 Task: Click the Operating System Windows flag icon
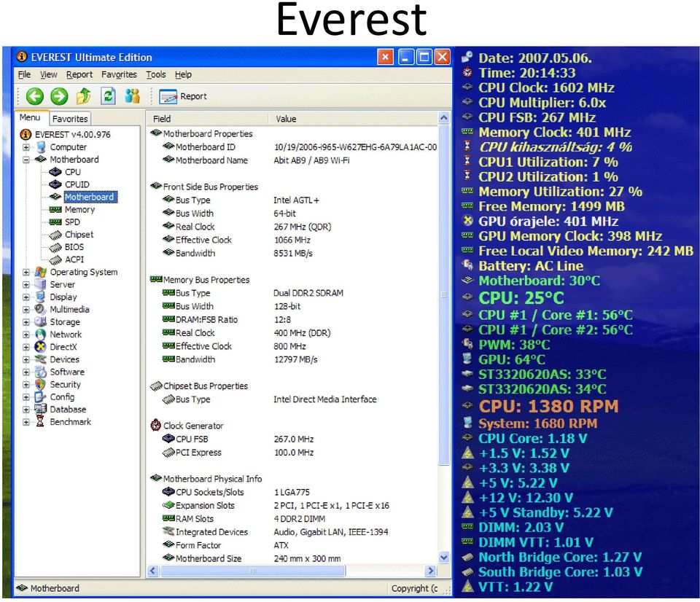(41, 272)
